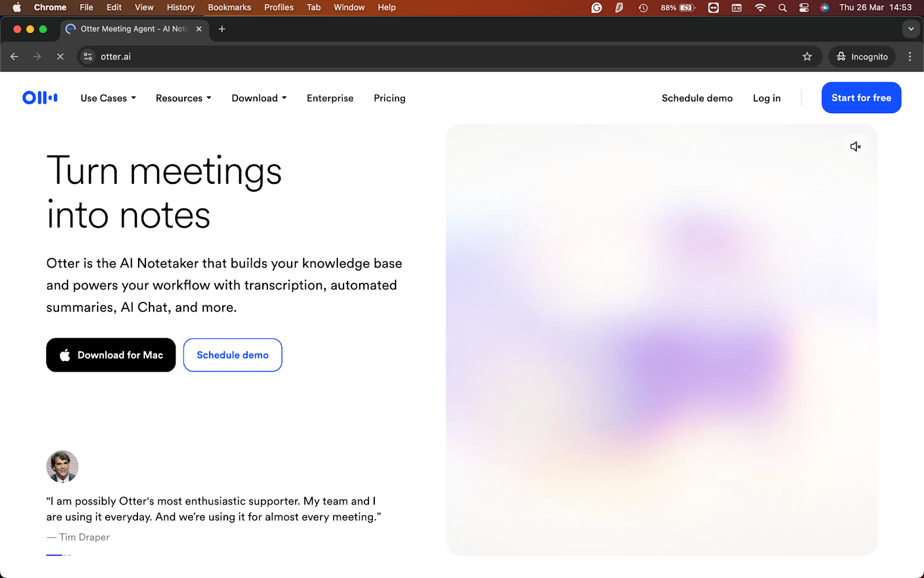Expand the Use Cases dropdown

[109, 98]
